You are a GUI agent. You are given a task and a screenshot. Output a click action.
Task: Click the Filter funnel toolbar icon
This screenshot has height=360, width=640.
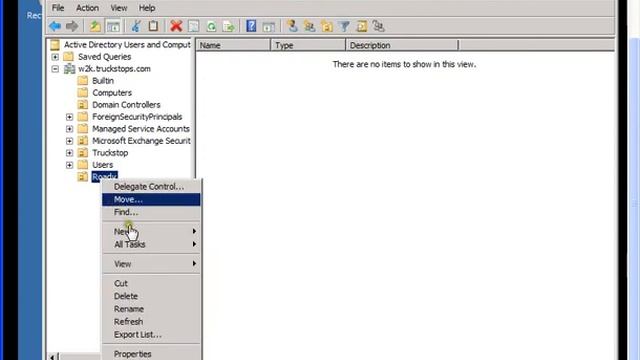pyautogui.click(x=344, y=27)
